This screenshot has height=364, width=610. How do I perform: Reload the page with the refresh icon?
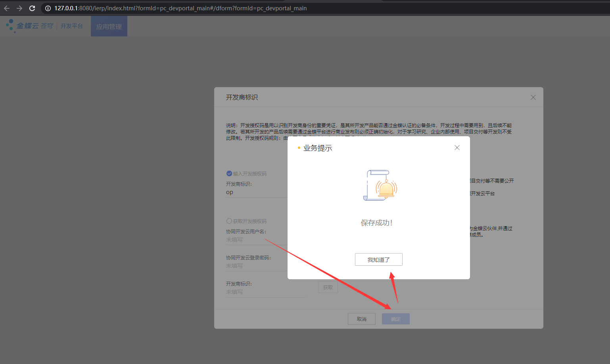point(32,8)
